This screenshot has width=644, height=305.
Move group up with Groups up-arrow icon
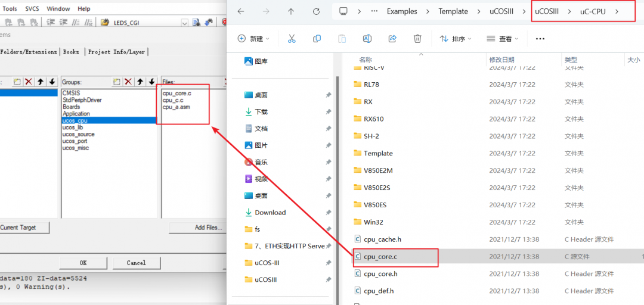pos(140,82)
